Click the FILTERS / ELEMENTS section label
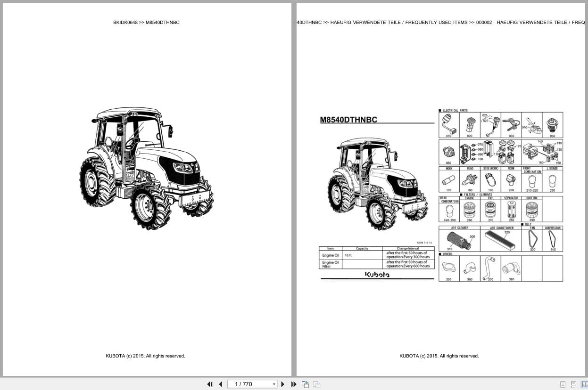The height and width of the screenshot is (390, 588). [478, 195]
